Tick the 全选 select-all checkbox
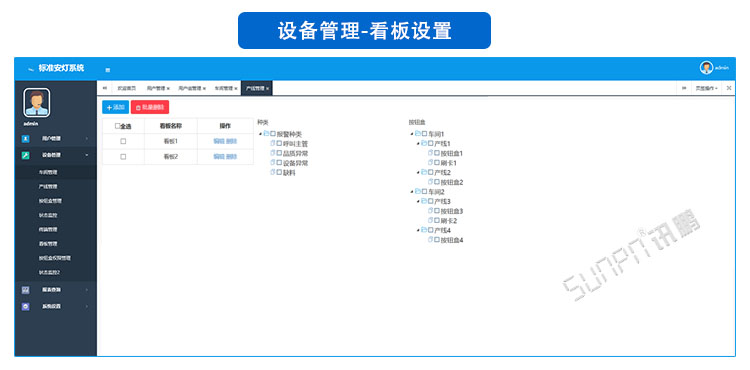Screen dimensions: 750x370 click(118, 126)
